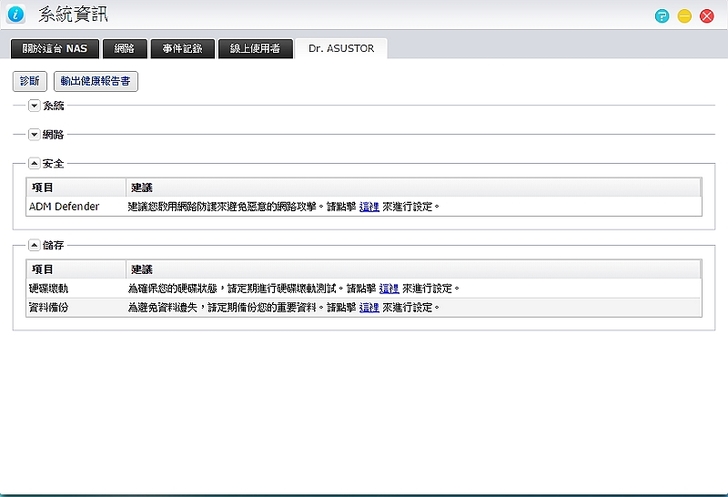Switch to the 關於這台 NAS tab
The height and width of the screenshot is (497, 728).
[55, 48]
